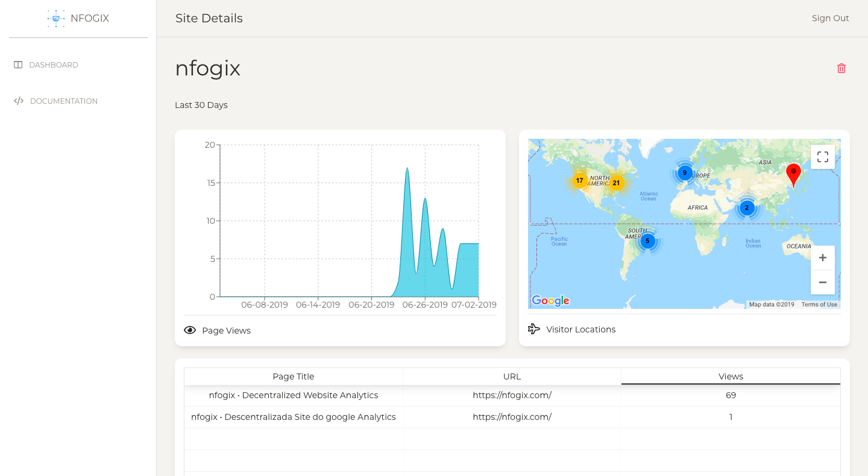The height and width of the screenshot is (476, 868).
Task: Click the South America cluster marked 5
Action: click(647, 241)
